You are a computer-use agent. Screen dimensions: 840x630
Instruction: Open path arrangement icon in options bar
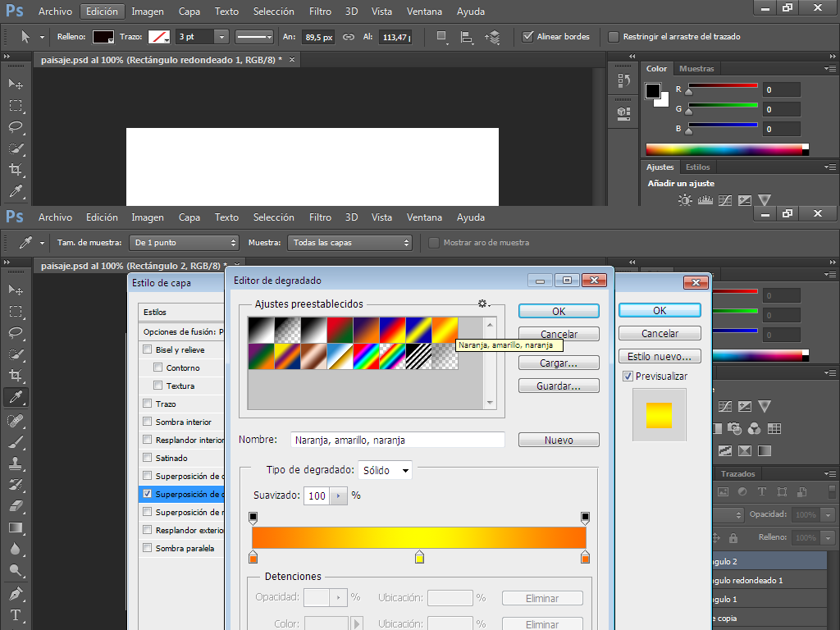tap(492, 37)
